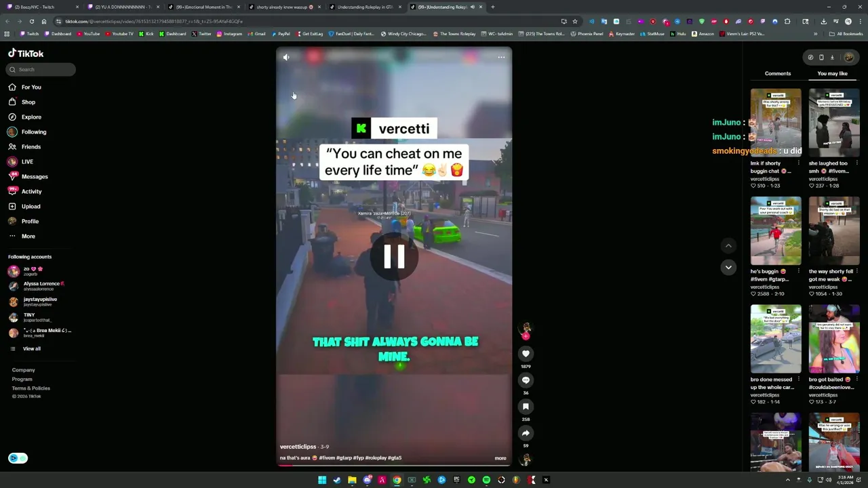868x488 pixels.
Task: Open the 'she laughed too smh' video
Action: coord(834,123)
